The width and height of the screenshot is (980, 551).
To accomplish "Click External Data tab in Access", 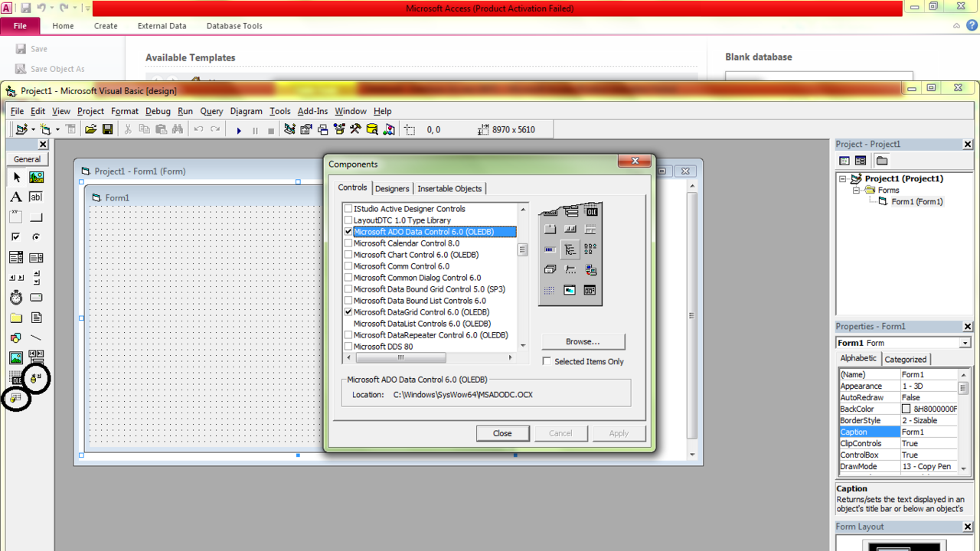I will click(x=162, y=26).
